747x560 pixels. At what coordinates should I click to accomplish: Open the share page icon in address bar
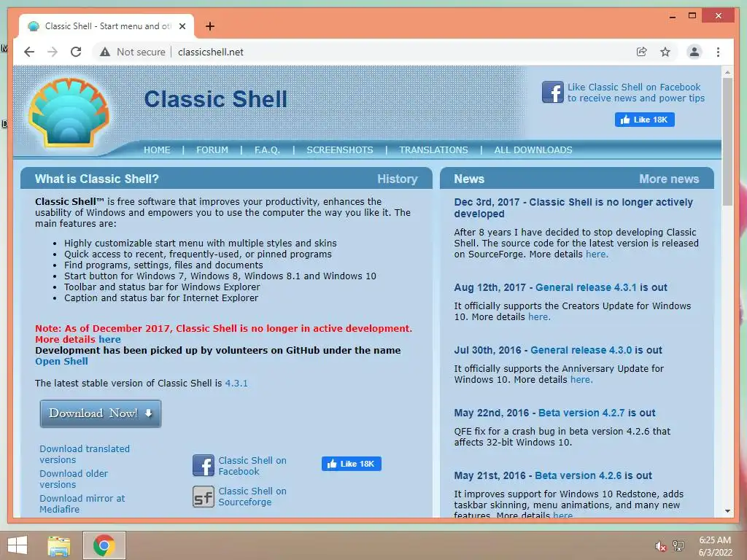pos(642,52)
